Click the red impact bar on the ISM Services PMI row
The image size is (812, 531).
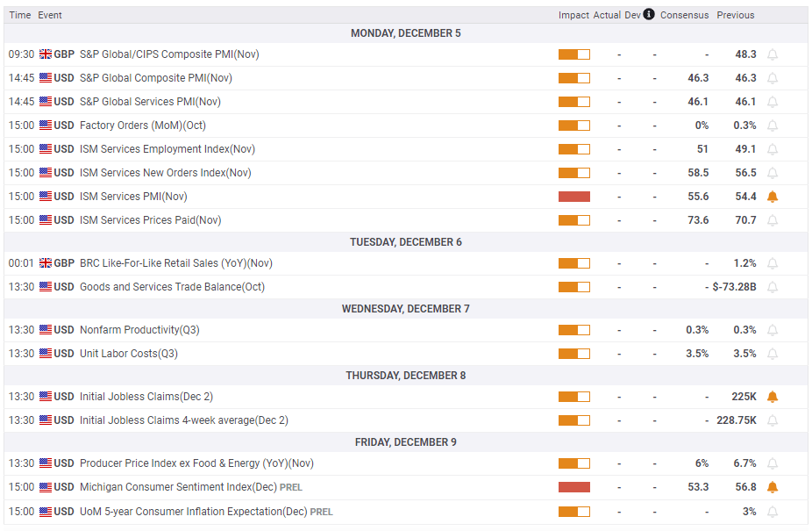coord(573,197)
